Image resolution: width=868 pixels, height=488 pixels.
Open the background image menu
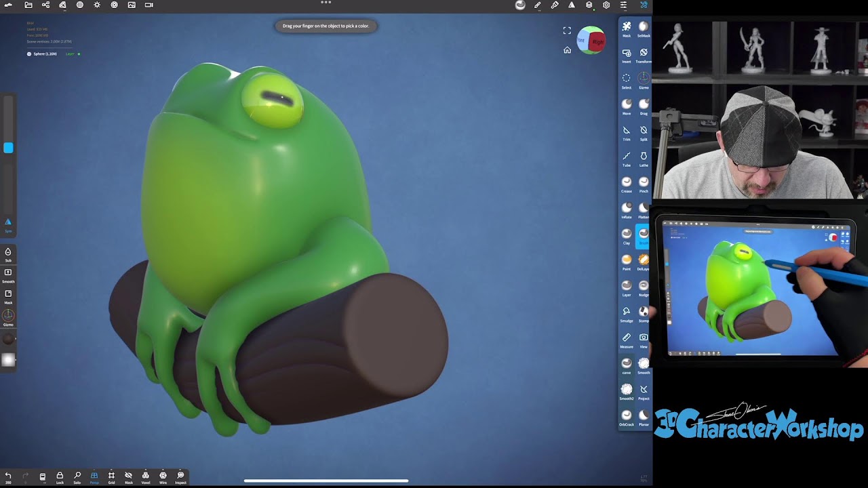click(132, 5)
